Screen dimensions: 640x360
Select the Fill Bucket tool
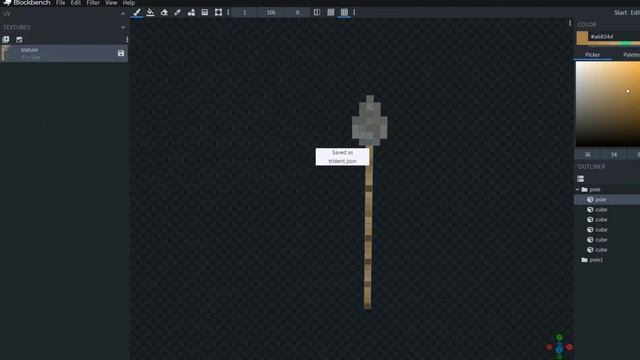pyautogui.click(x=150, y=12)
